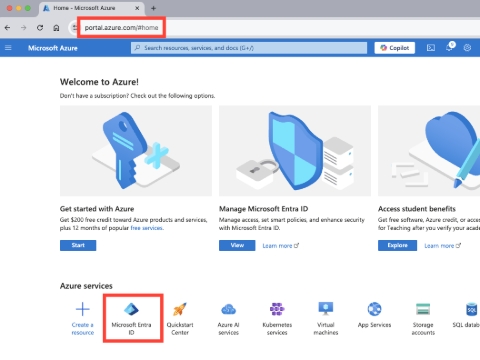Viewport: 480px width, 360px height.
Task: Click the shield illustration card image
Action: pos(295,151)
